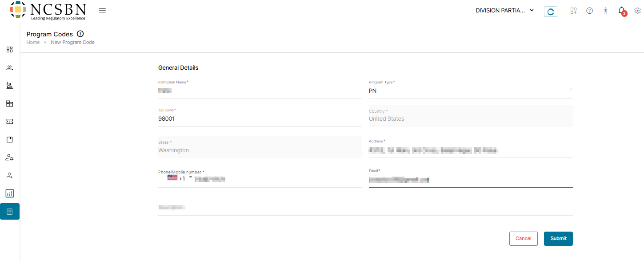The image size is (644, 260).
Task: Expand the DIVISION PARTIA... dropdown
Action: coord(504,11)
